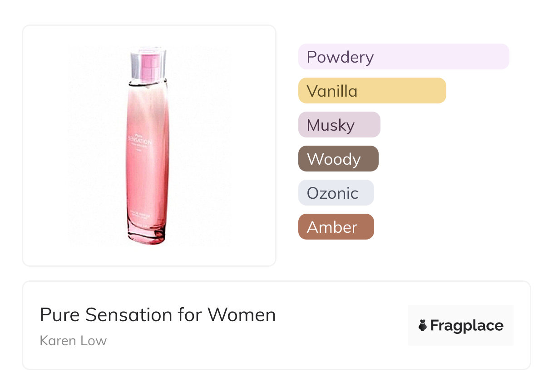Click the Fragplace perfume bottle logo icon
Image resolution: width=553 pixels, height=392 pixels.
pyautogui.click(x=423, y=325)
